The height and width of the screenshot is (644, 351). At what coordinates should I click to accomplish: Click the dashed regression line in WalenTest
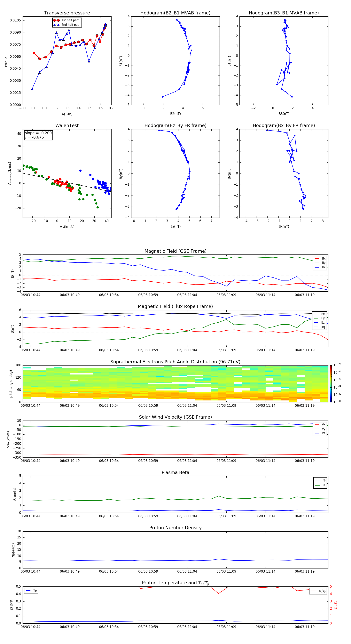67,183
